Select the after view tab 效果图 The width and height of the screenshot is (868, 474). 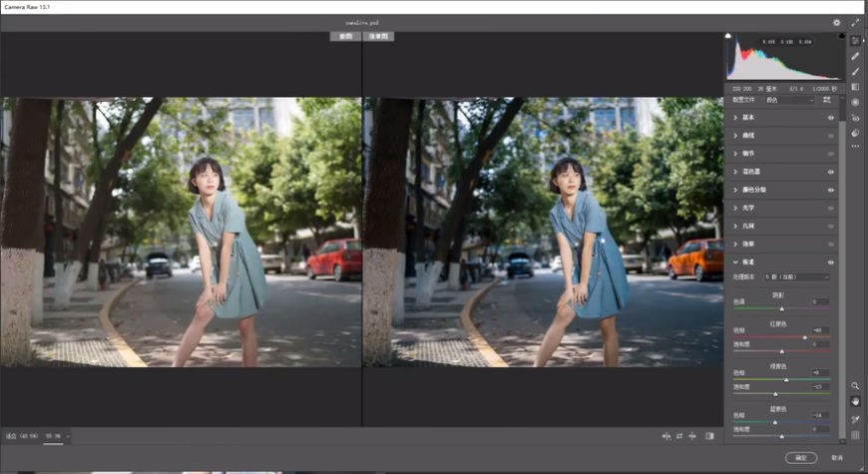pyautogui.click(x=379, y=36)
